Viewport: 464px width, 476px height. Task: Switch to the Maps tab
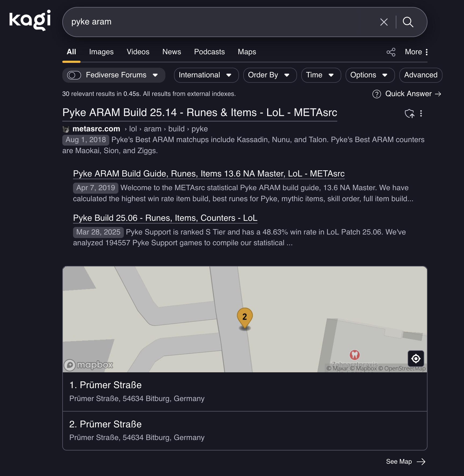click(247, 52)
